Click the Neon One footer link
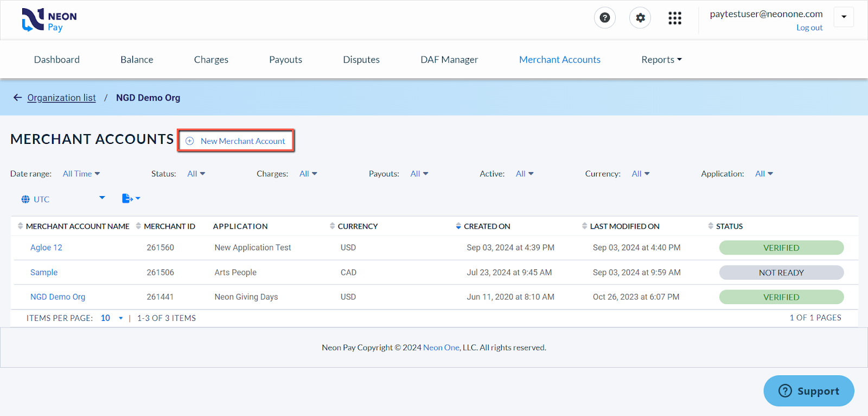 [441, 348]
